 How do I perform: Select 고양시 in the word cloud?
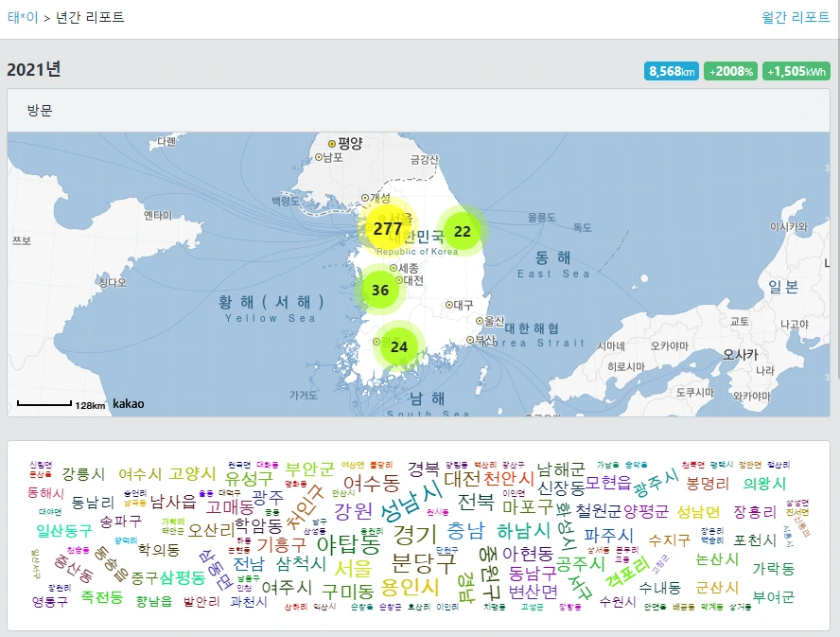point(192,473)
